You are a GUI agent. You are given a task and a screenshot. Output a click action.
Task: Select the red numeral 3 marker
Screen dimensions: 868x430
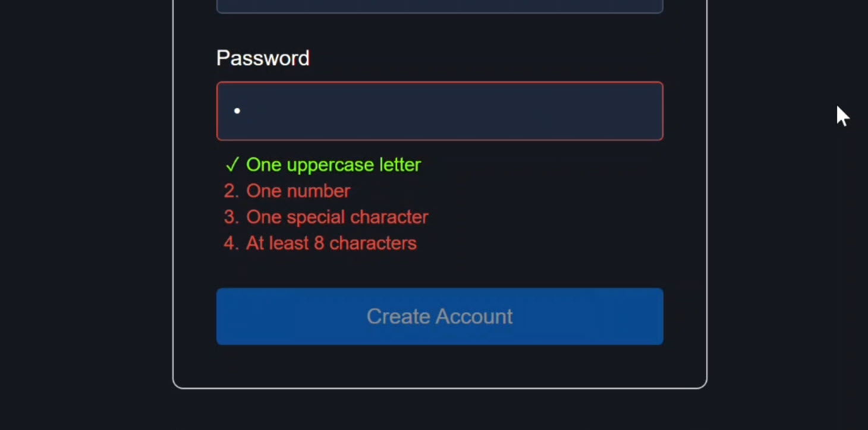(230, 217)
